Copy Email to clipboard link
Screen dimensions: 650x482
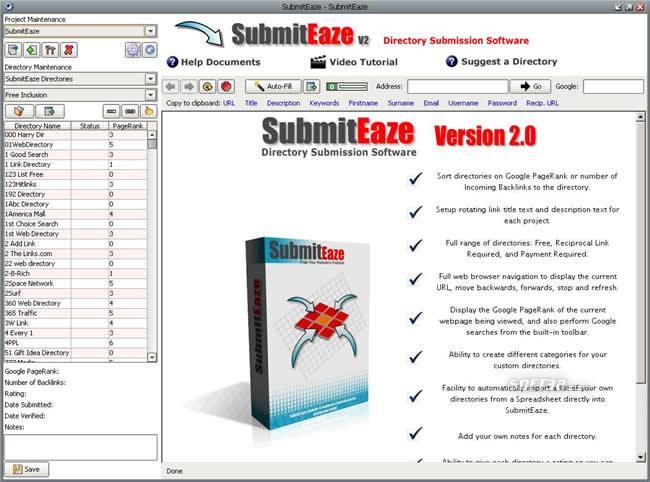(431, 103)
